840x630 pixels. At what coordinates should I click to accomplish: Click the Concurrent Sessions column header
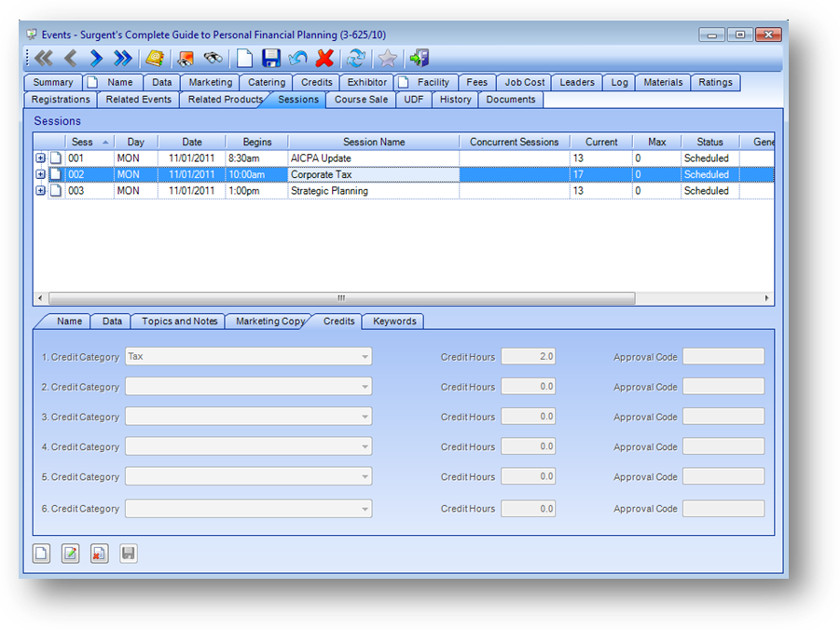[515, 142]
